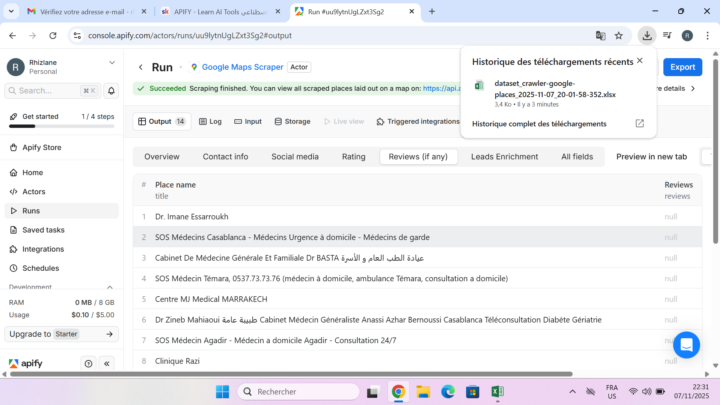Viewport: 720px width, 405px height.
Task: Select the Contact info view tab
Action: [x=225, y=157]
